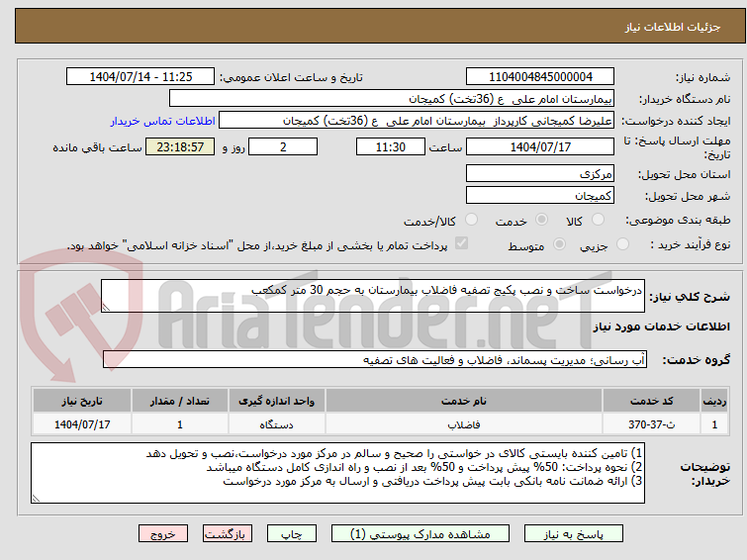
Task: Click the شهر محل تحویل field کمیجان
Action: point(540,195)
